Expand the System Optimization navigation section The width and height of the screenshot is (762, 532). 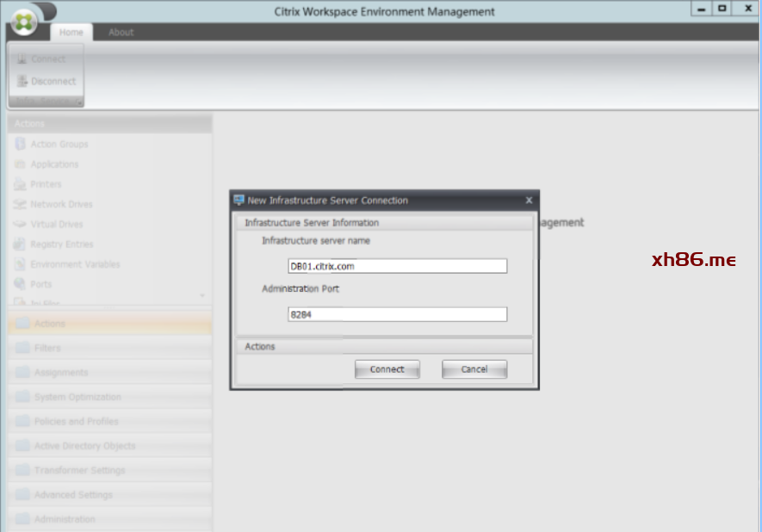click(77, 397)
